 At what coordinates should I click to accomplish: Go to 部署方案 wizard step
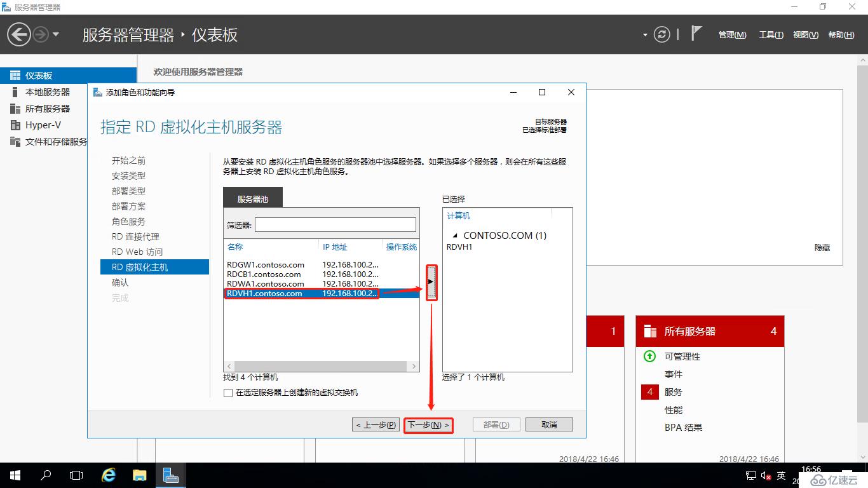coord(128,206)
